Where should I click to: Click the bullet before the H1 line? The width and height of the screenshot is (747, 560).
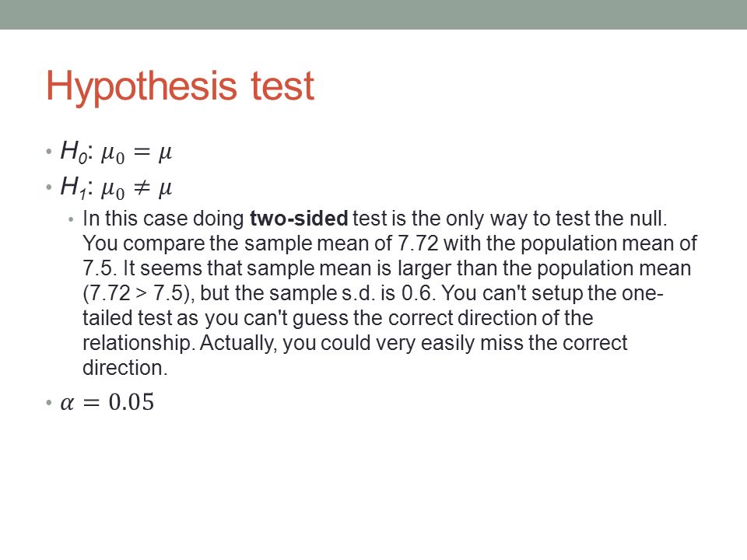(x=48, y=187)
